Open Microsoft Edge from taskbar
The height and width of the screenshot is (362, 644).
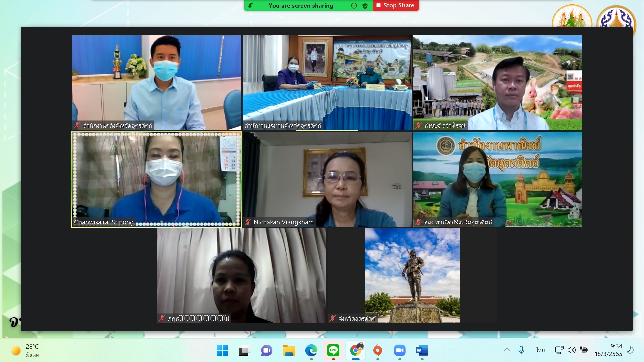[x=311, y=350]
